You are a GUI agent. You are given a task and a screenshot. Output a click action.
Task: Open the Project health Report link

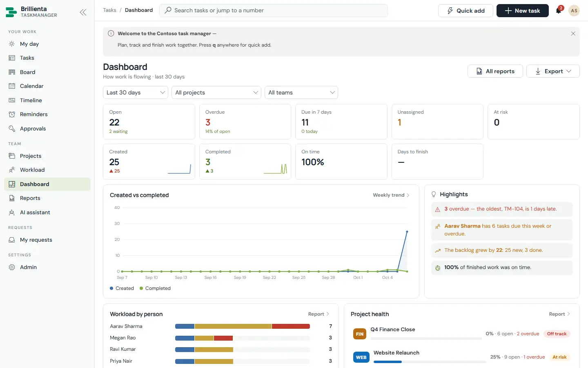(x=559, y=314)
